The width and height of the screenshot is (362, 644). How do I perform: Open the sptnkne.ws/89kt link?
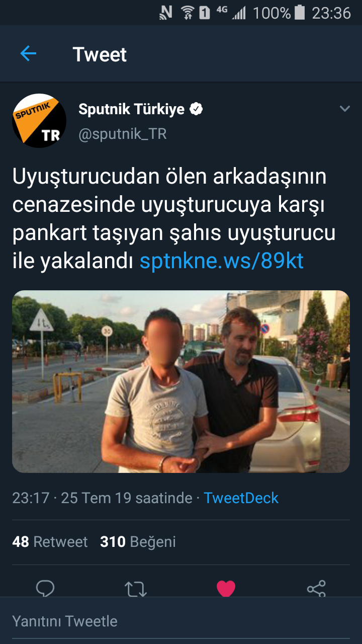(222, 261)
